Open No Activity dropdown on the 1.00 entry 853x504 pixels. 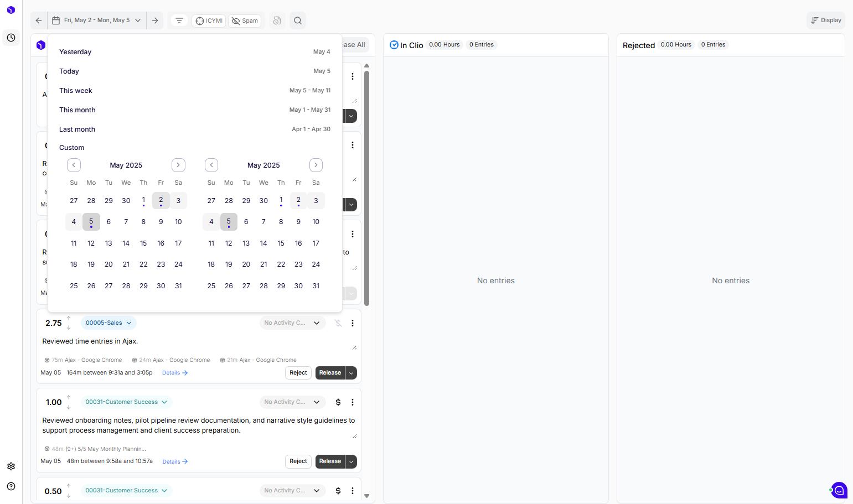tap(292, 402)
